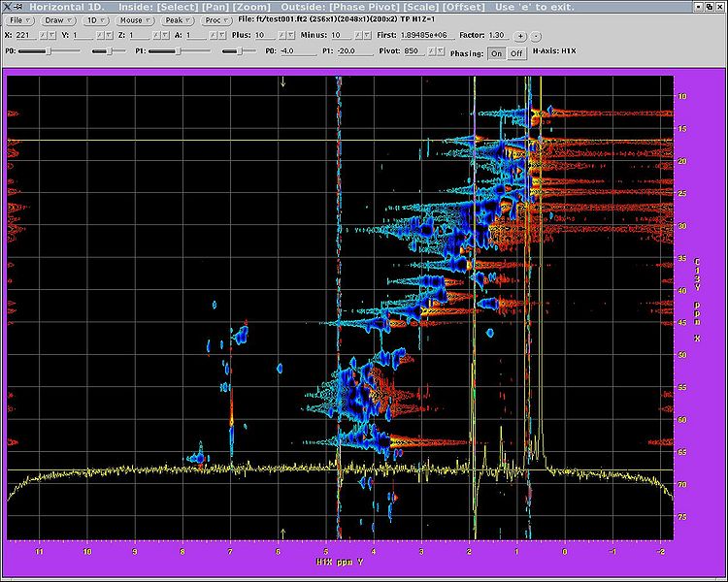Image resolution: width=728 pixels, height=582 pixels.
Task: Expand the Peak dropdown menu
Action: click(x=177, y=19)
